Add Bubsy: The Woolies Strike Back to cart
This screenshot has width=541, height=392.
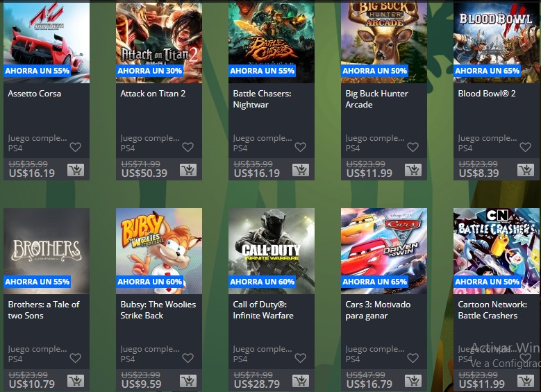click(x=188, y=381)
